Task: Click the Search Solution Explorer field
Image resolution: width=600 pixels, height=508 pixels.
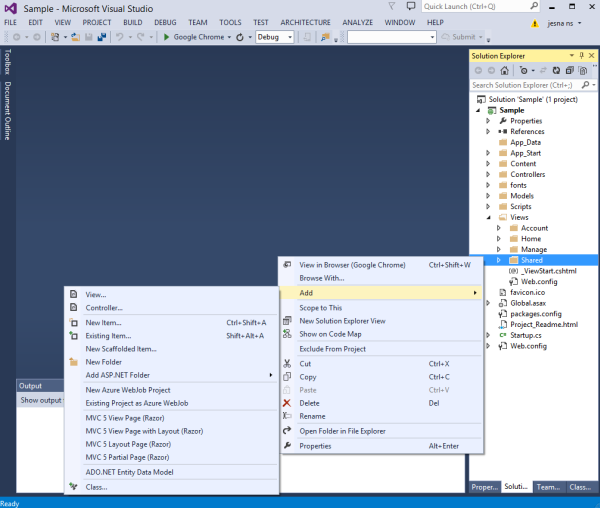Action: coord(525,85)
